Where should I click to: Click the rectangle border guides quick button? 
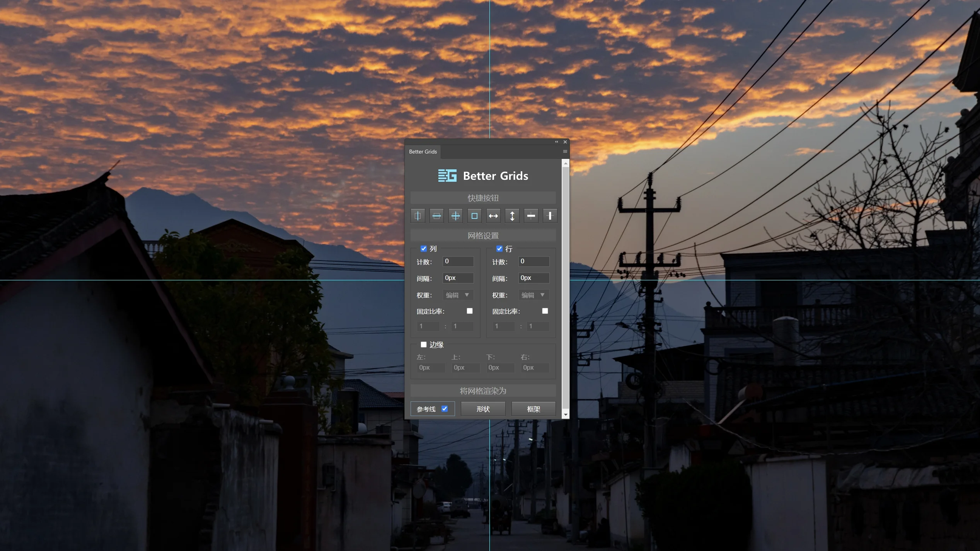pos(474,216)
